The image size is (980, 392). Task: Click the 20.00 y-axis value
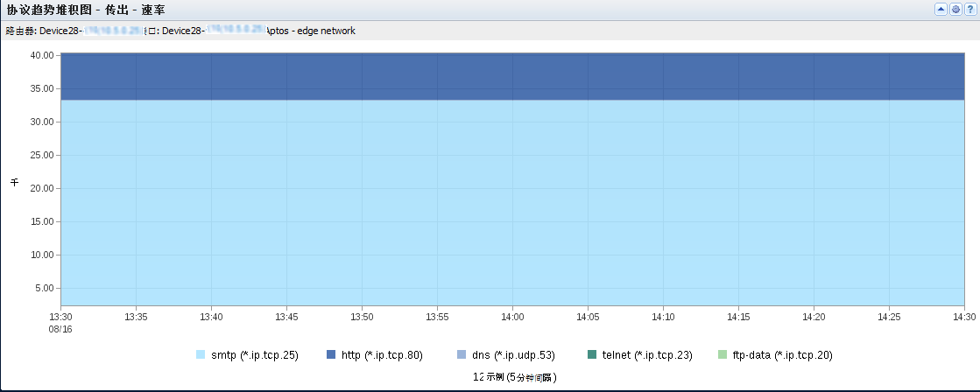click(x=44, y=188)
